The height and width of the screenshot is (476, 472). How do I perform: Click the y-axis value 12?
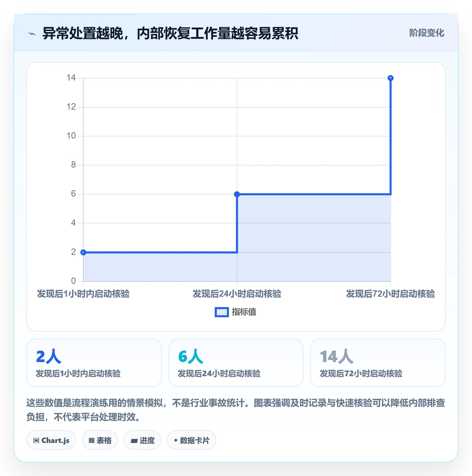(71, 107)
